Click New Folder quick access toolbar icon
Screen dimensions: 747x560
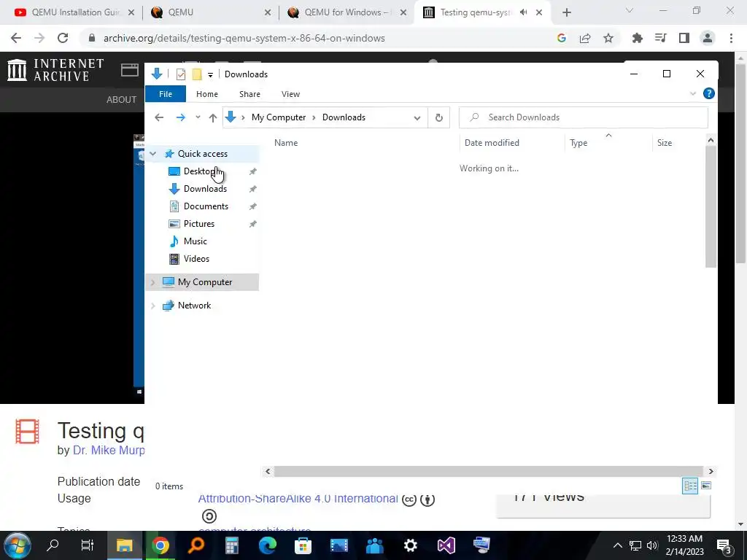pos(197,74)
